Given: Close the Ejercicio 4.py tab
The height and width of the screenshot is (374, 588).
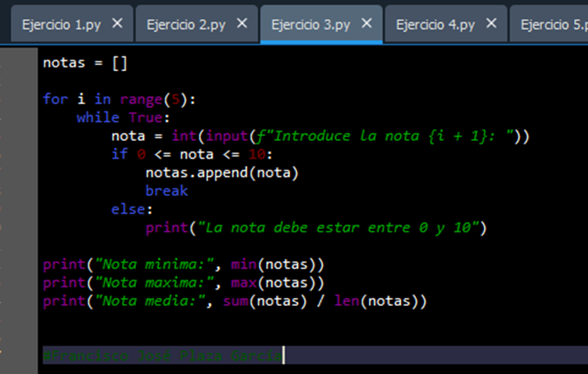Looking at the screenshot, I should click(492, 23).
